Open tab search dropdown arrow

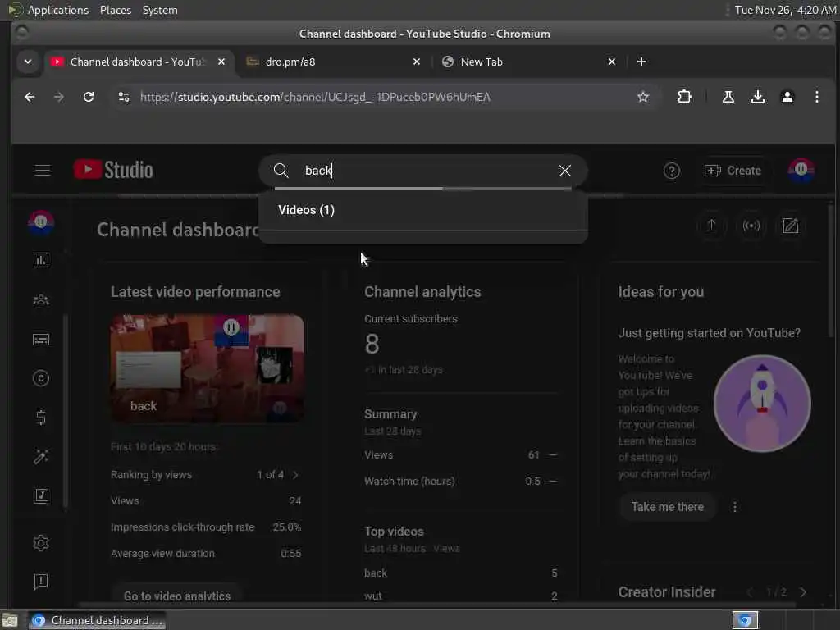(28, 62)
